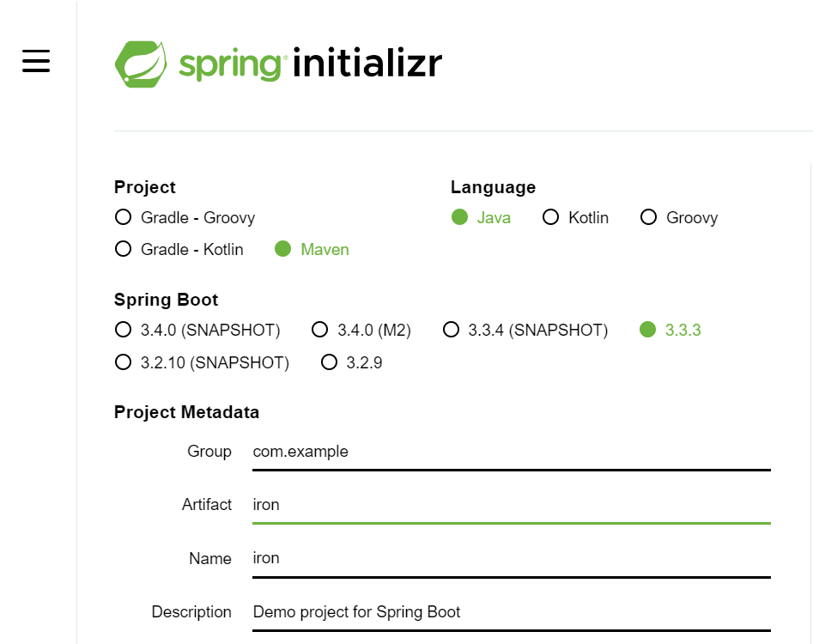Focus the Artifact text field
Image resolution: width=813 pixels, height=644 pixels.
pos(511,505)
